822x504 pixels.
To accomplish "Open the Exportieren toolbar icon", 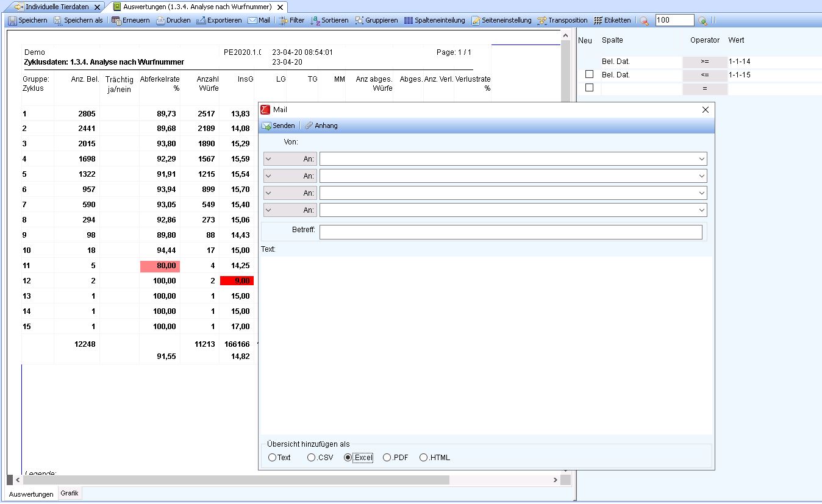I will 201,20.
